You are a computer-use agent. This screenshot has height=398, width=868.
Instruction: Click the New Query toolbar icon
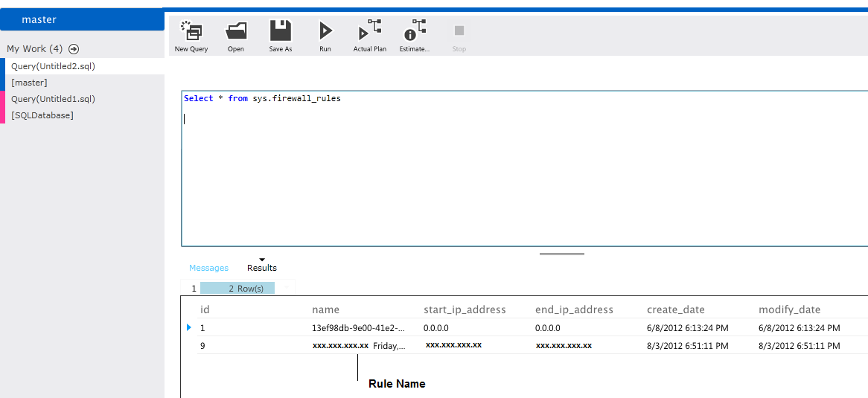point(191,31)
